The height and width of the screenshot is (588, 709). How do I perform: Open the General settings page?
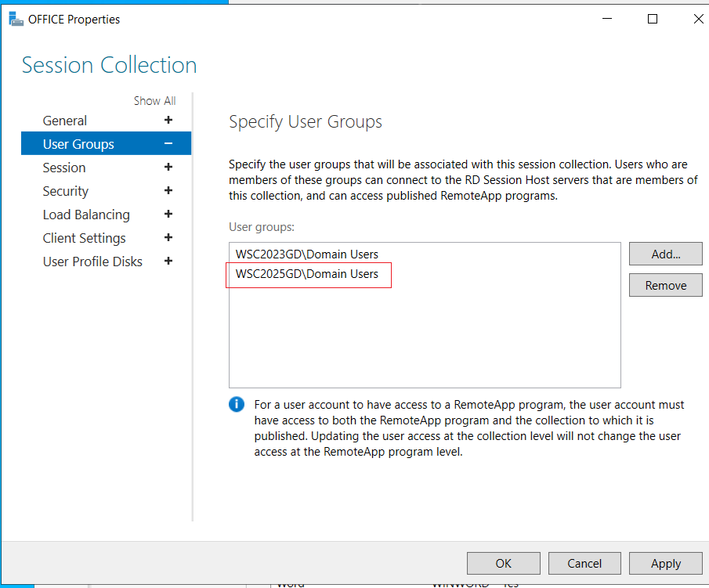[x=65, y=121]
